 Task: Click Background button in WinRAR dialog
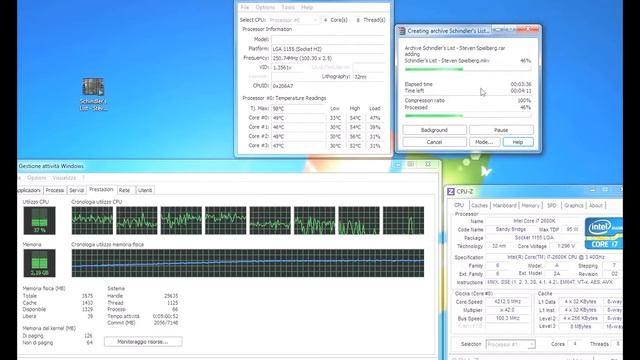tap(434, 130)
